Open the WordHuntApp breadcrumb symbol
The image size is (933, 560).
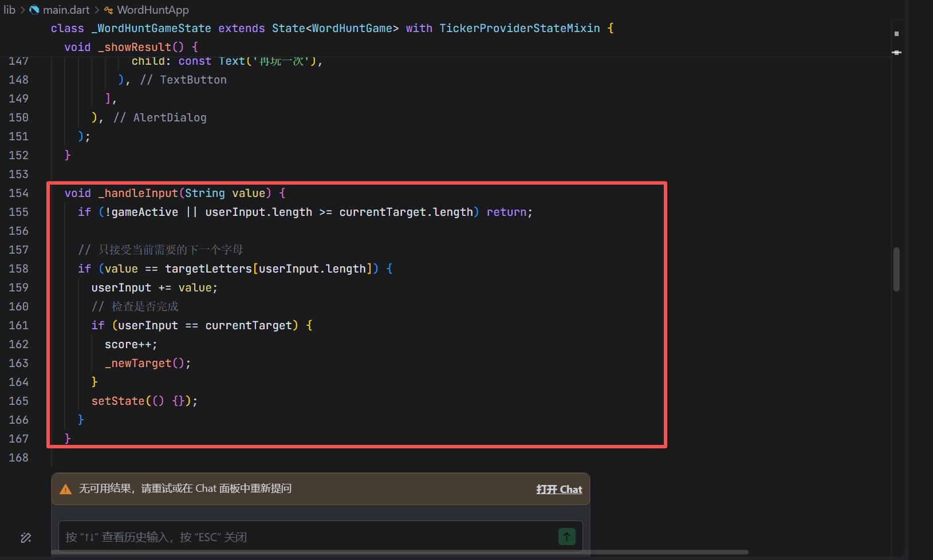pyautogui.click(x=153, y=10)
